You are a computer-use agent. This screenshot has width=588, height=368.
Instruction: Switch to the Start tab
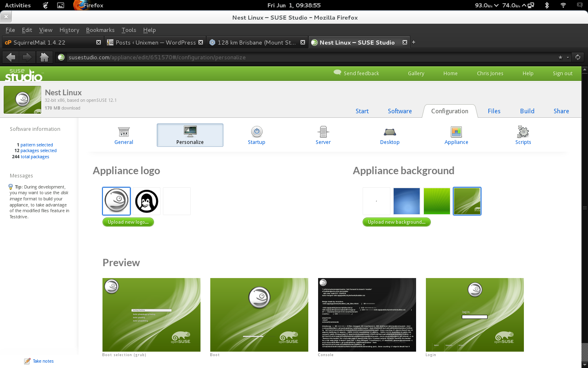coord(362,111)
